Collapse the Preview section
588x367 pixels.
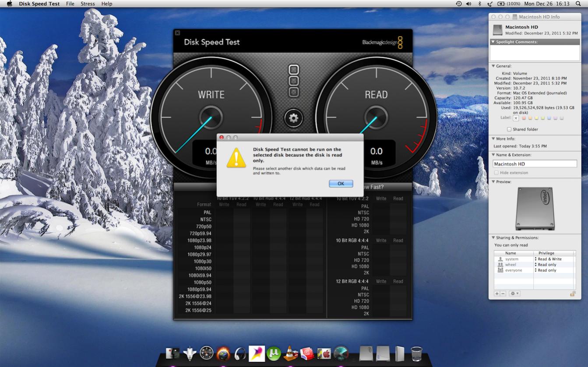(x=493, y=182)
